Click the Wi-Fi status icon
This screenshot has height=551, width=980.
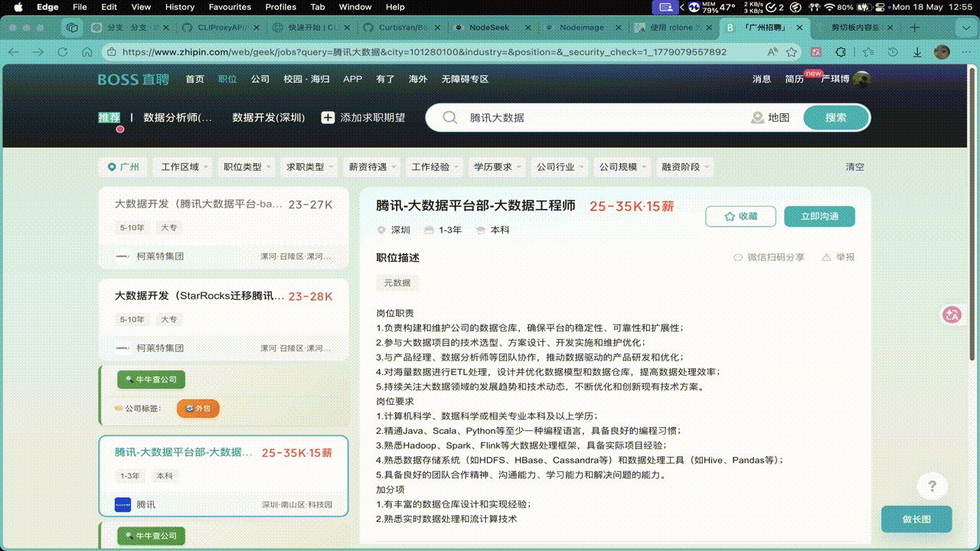point(829,7)
